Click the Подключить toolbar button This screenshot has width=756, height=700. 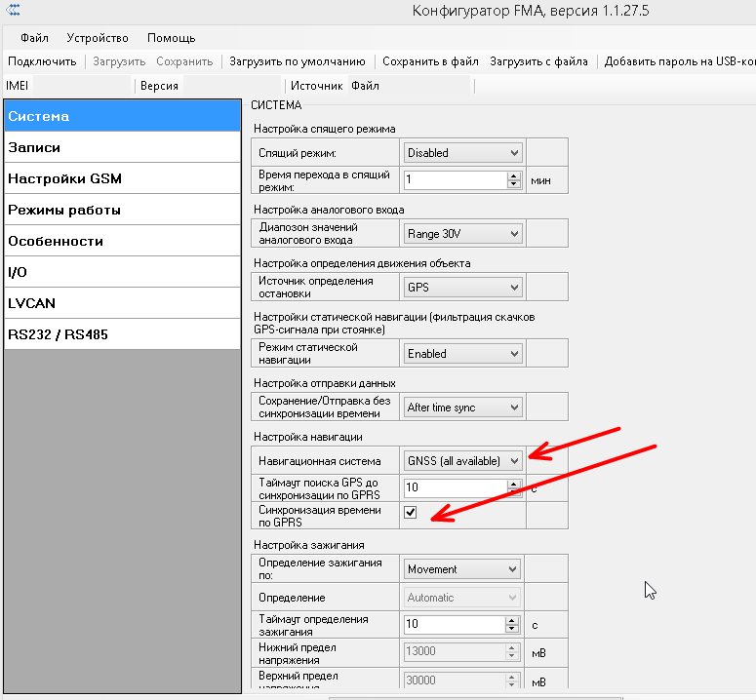42,61
